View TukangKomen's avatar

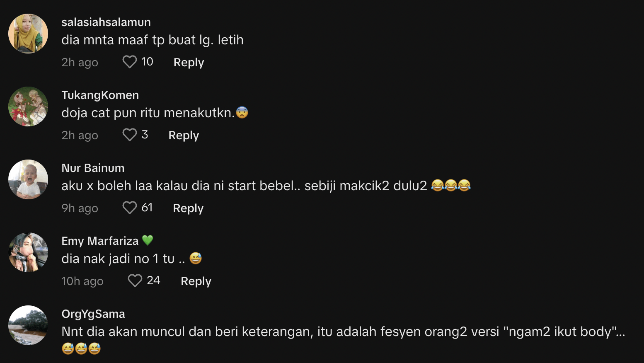click(x=28, y=106)
